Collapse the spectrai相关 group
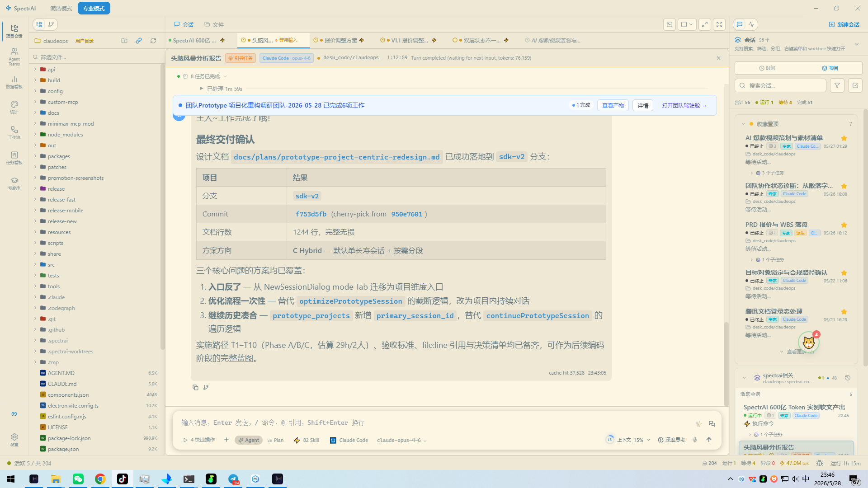 tap(744, 378)
